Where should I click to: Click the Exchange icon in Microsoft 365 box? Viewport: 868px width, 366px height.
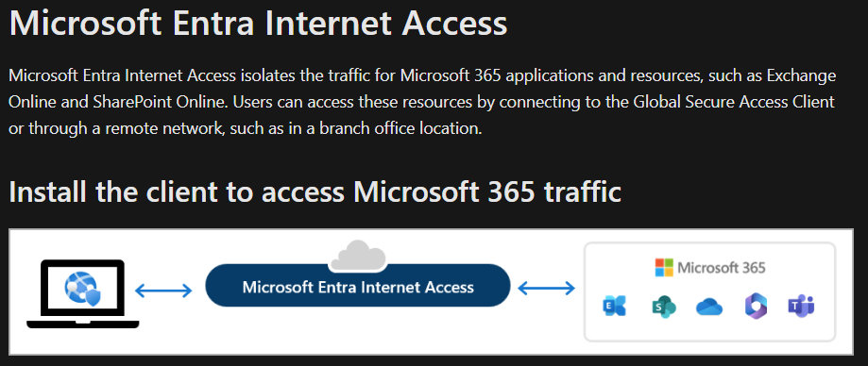tap(614, 306)
